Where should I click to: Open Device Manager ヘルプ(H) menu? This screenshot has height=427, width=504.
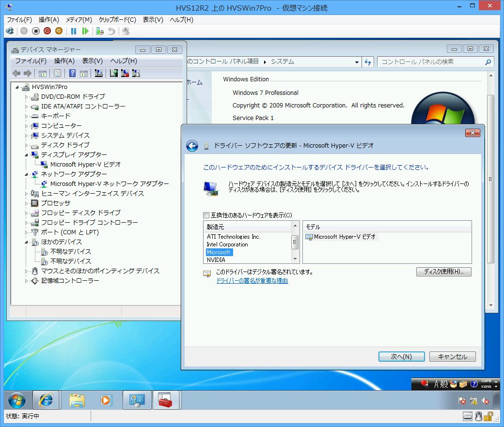[124, 61]
